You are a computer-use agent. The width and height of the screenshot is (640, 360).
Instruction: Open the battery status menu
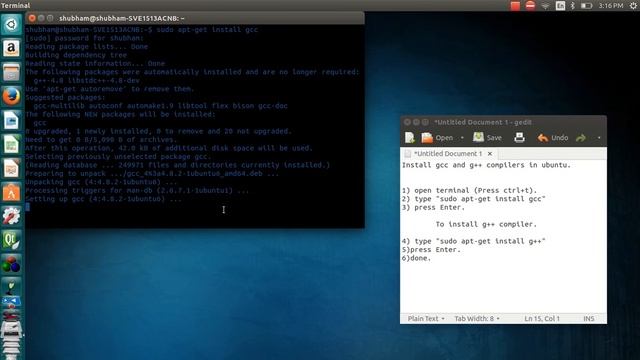point(587,5)
